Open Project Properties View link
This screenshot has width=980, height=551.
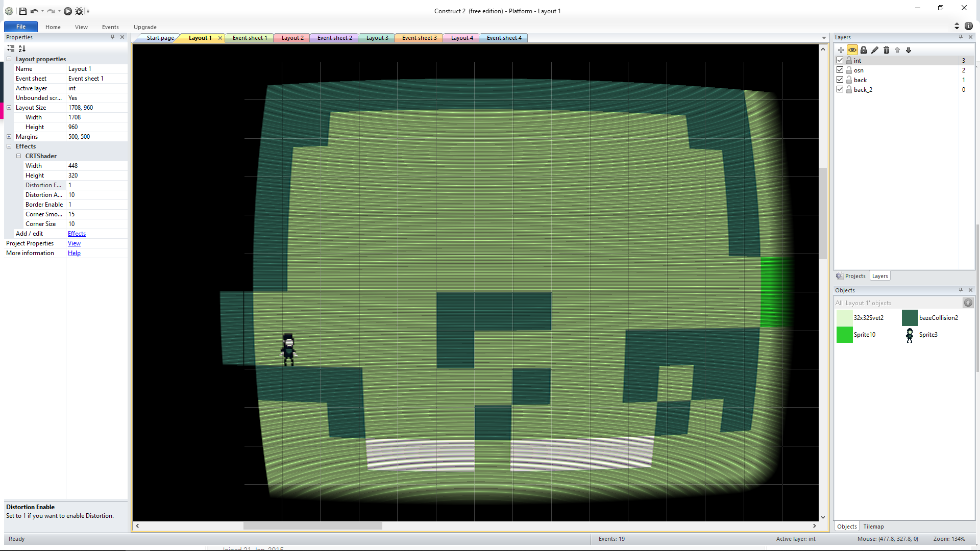[74, 243]
